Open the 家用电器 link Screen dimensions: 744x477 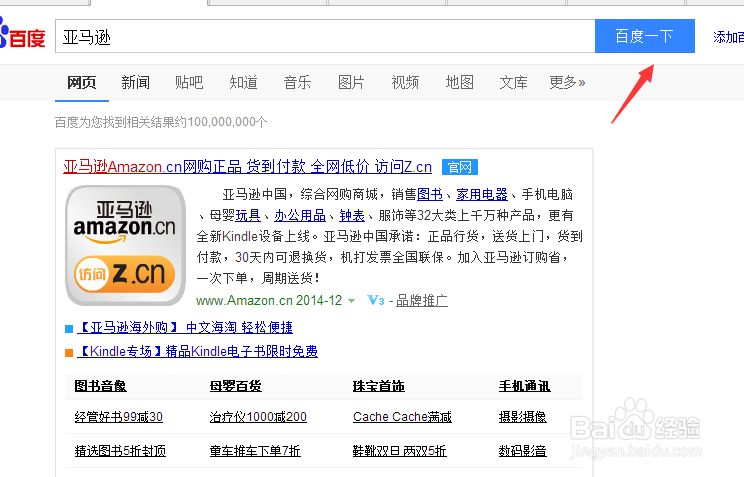[482, 195]
